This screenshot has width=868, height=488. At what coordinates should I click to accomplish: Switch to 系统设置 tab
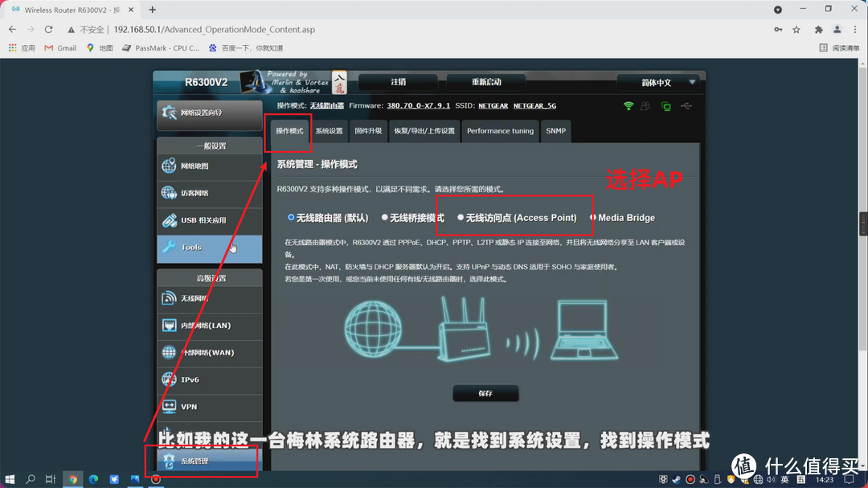pyautogui.click(x=329, y=131)
